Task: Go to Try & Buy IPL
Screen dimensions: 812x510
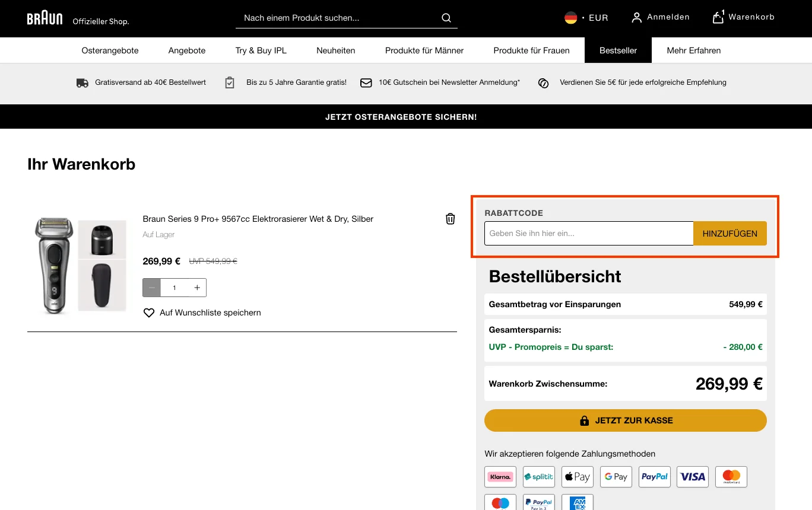Action: tap(261, 50)
